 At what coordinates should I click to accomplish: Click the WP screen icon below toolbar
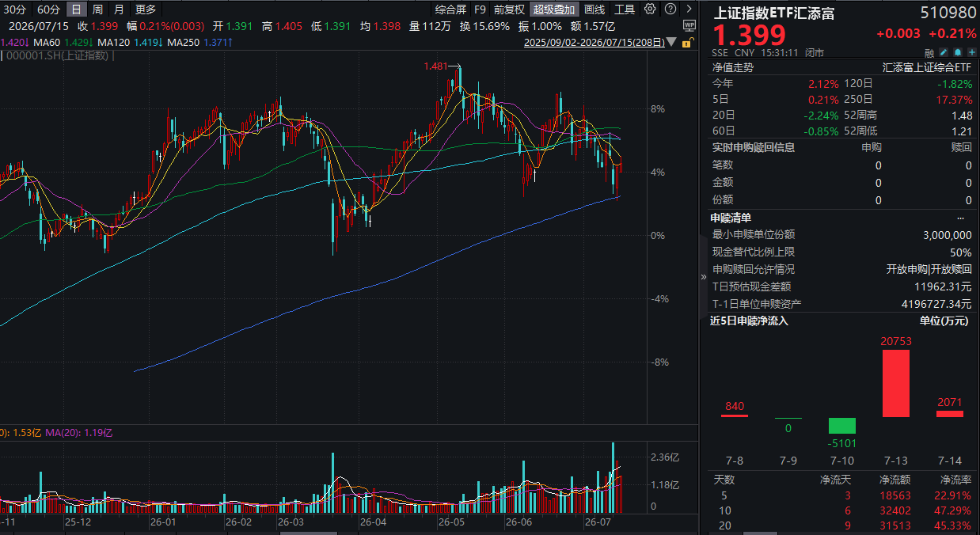click(689, 25)
